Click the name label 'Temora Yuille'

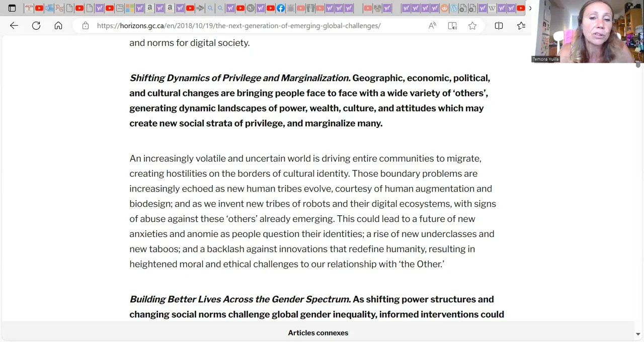[x=546, y=59]
